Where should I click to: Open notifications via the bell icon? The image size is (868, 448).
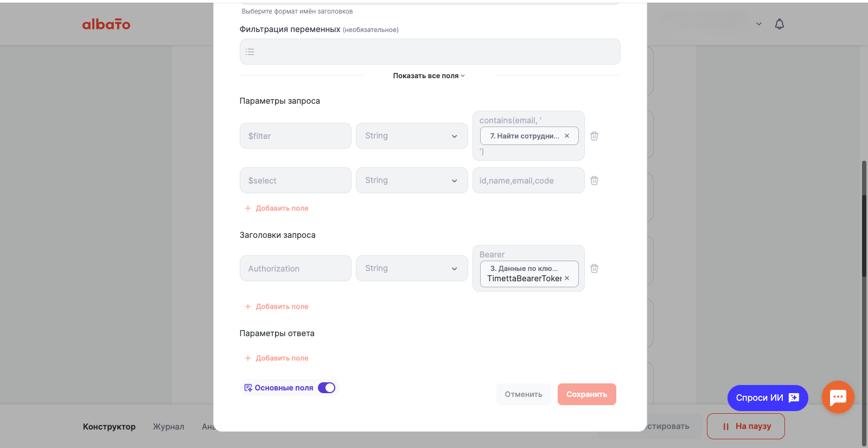point(780,24)
